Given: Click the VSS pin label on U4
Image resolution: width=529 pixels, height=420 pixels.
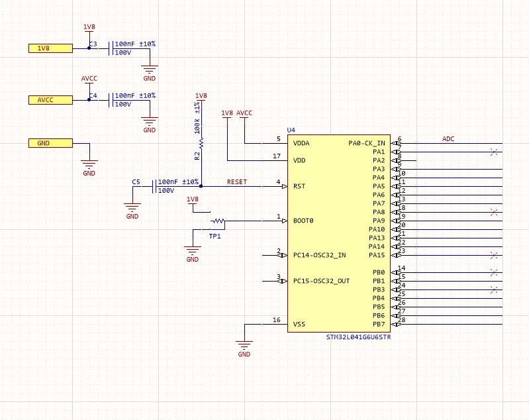Looking at the screenshot, I should click(x=299, y=324).
